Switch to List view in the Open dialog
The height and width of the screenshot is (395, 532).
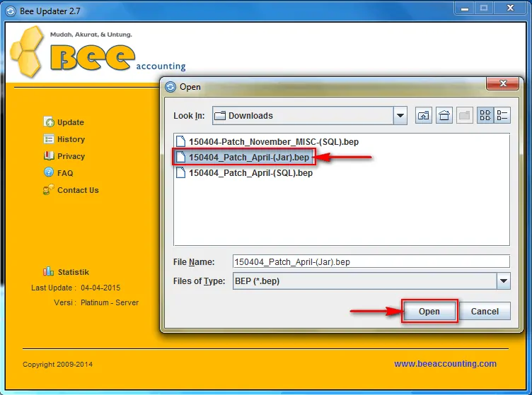pos(485,115)
